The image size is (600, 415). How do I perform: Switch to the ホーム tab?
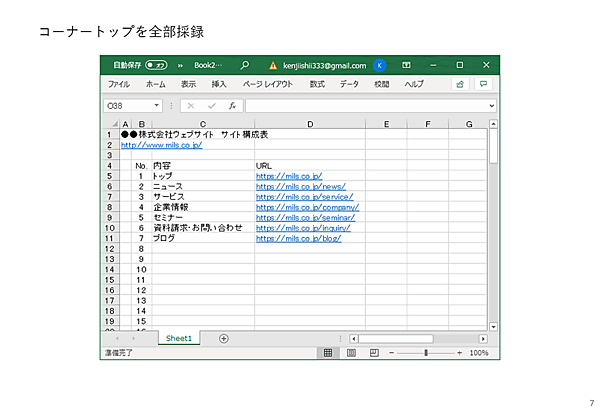[155, 84]
